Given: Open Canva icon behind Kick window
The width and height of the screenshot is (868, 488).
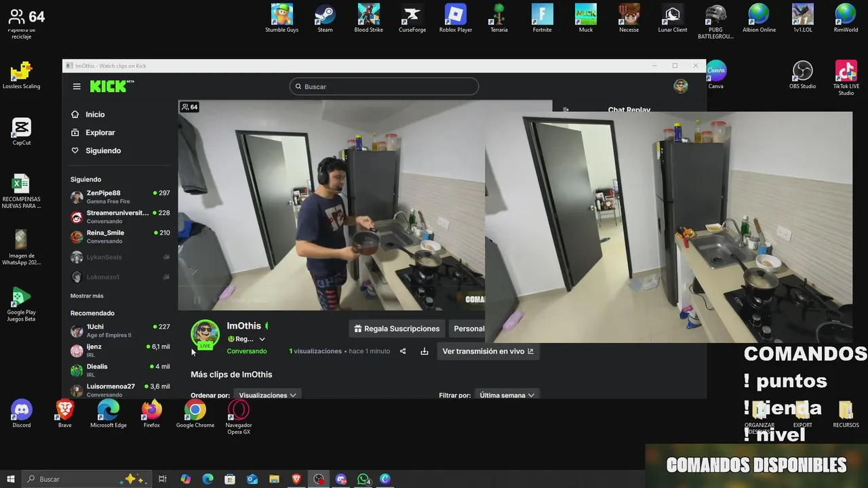Looking at the screenshot, I should [x=716, y=75].
